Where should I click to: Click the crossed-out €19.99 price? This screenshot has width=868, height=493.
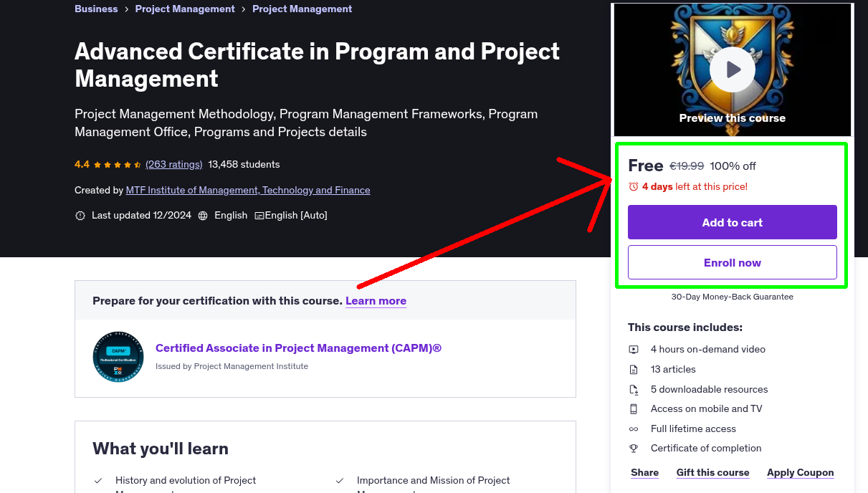[x=686, y=166]
